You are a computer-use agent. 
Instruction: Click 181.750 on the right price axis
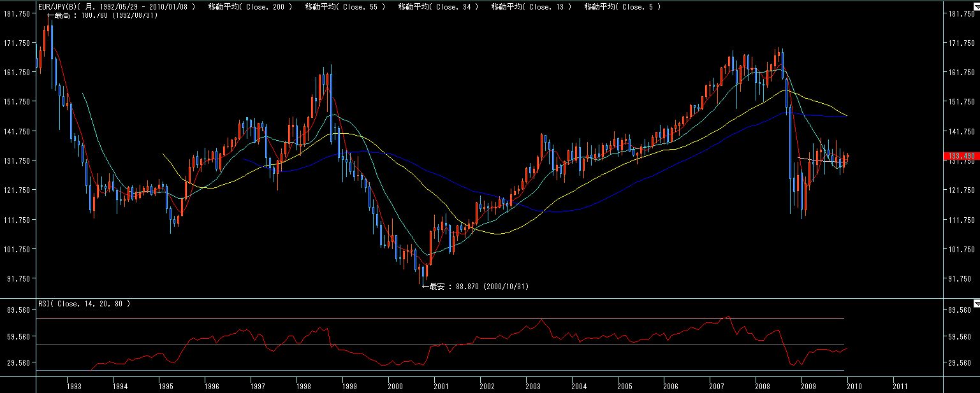962,14
